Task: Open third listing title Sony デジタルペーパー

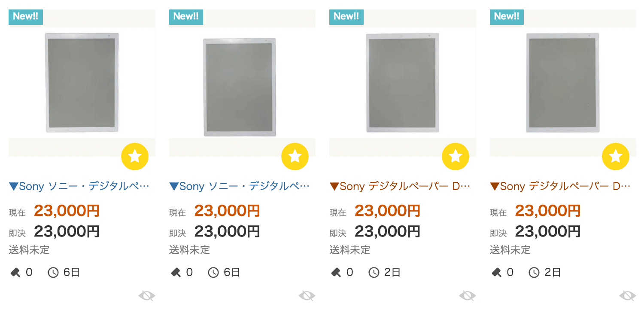Action: click(x=400, y=187)
